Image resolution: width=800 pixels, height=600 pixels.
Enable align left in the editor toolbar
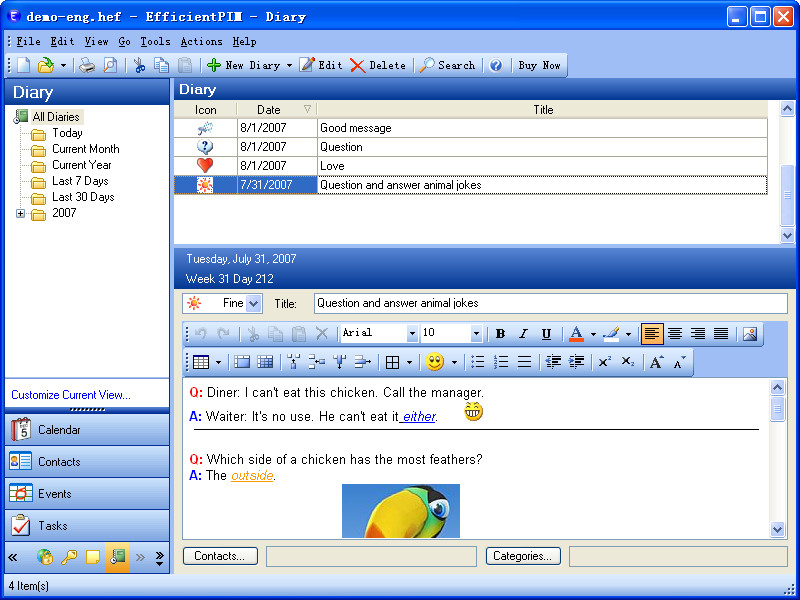coord(652,334)
